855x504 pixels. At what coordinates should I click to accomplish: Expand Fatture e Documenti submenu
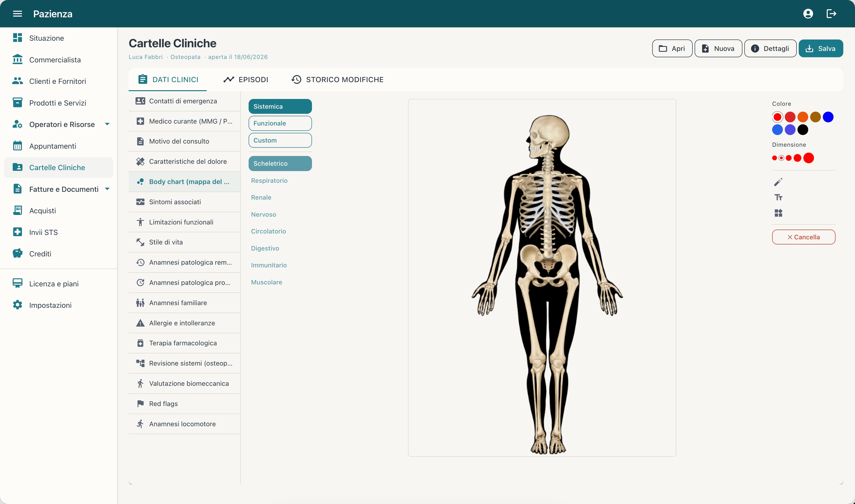[107, 189]
